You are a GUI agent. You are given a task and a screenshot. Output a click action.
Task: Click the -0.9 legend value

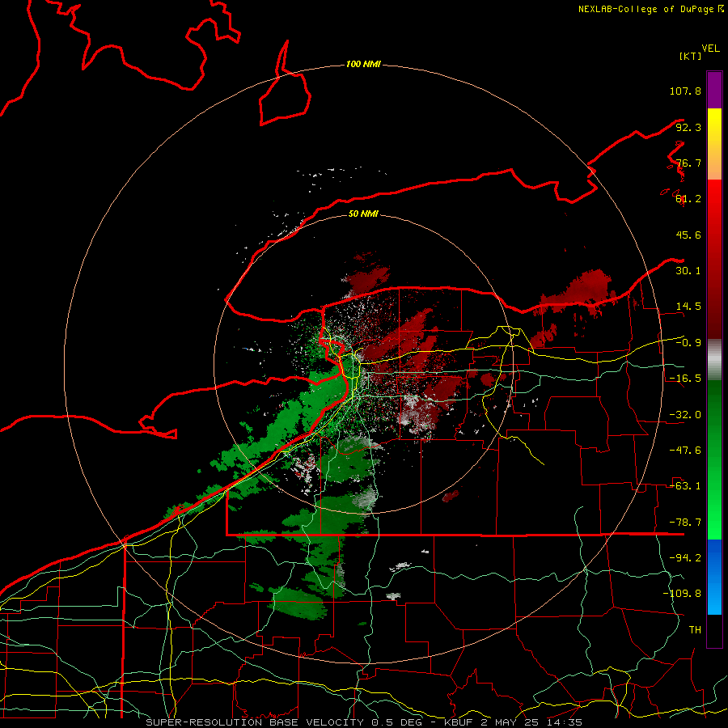tap(688, 343)
